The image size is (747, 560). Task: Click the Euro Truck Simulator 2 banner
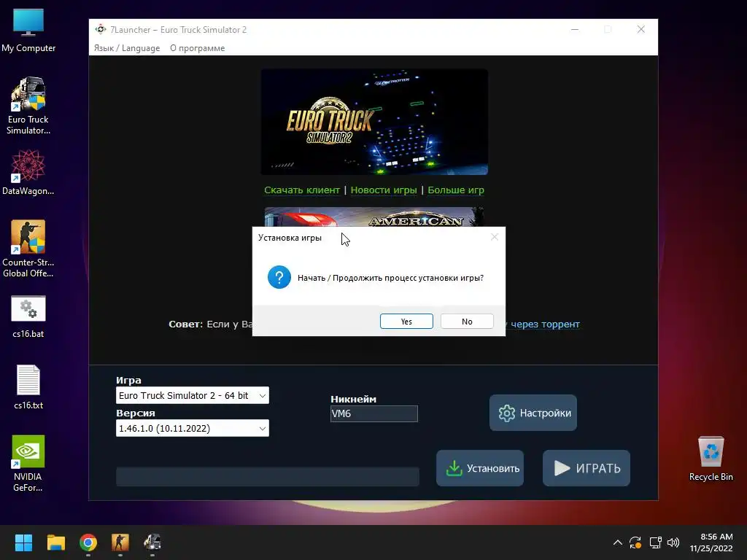pyautogui.click(x=374, y=122)
